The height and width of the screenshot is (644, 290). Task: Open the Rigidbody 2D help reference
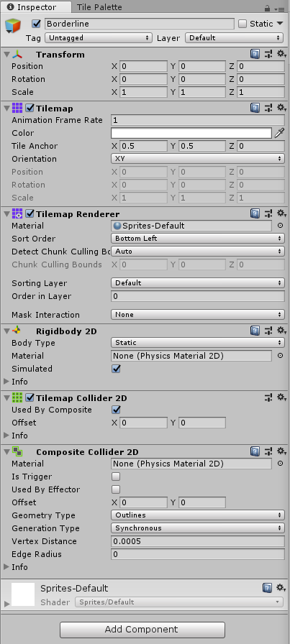(x=255, y=331)
